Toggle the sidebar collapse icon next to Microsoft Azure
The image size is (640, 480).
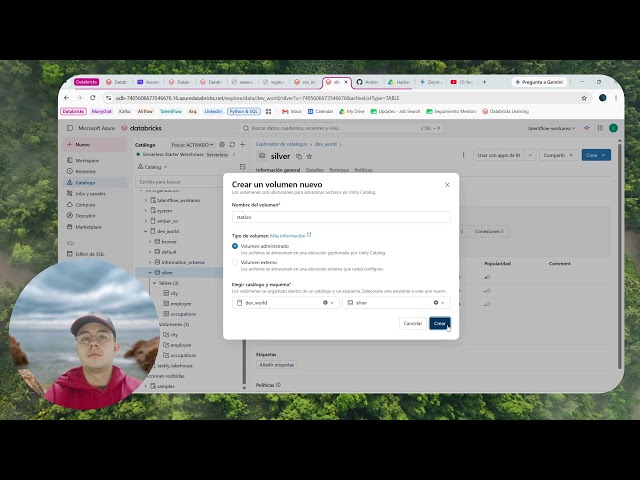(70, 128)
